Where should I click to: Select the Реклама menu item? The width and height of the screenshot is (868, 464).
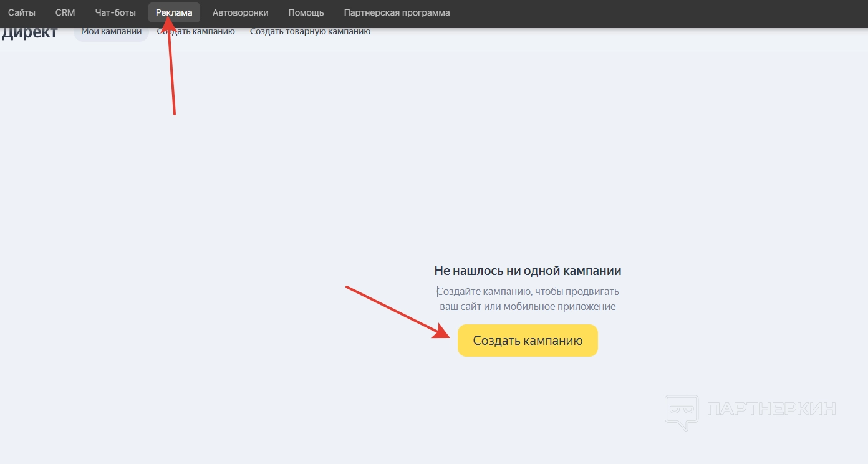coord(174,12)
